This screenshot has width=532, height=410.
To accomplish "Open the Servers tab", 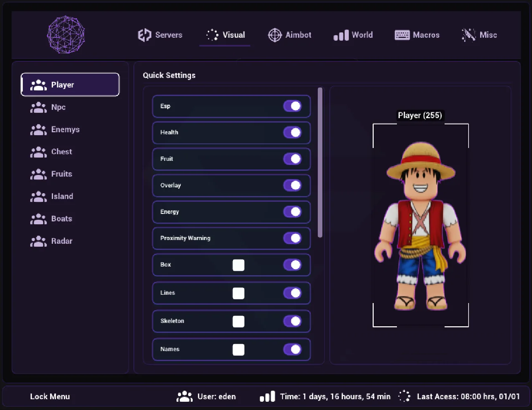I will pos(160,35).
